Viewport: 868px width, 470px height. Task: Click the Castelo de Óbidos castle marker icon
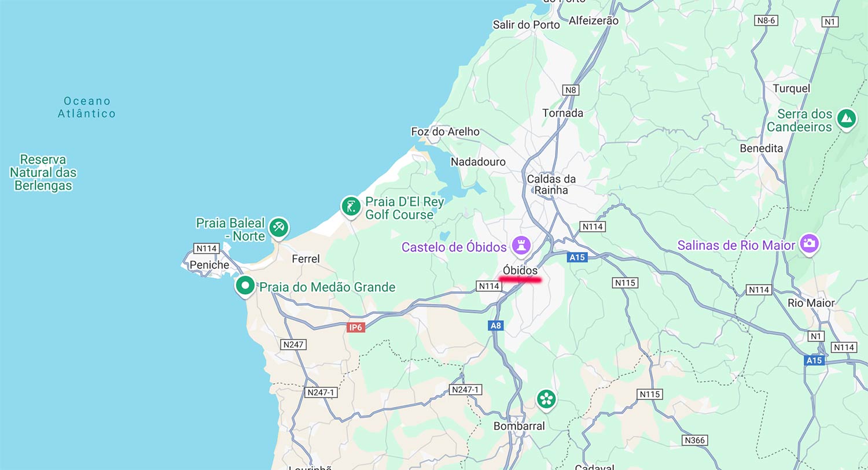coord(521,245)
